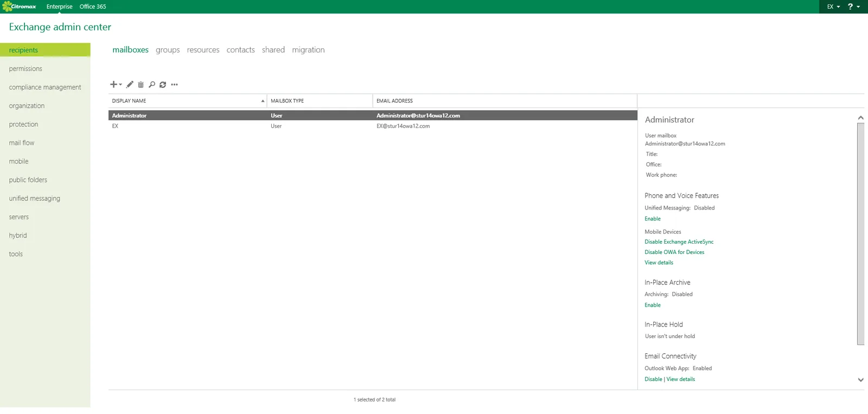This screenshot has height=414, width=868.
Task: Select the Administrator mailbox row
Action: pyautogui.click(x=373, y=116)
